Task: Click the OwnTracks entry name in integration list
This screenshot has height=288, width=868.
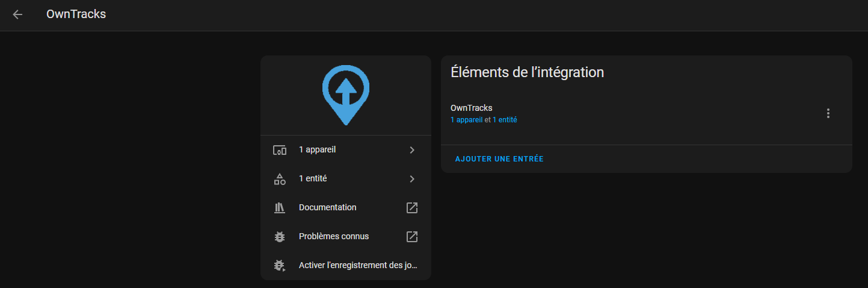Action: tap(471, 108)
